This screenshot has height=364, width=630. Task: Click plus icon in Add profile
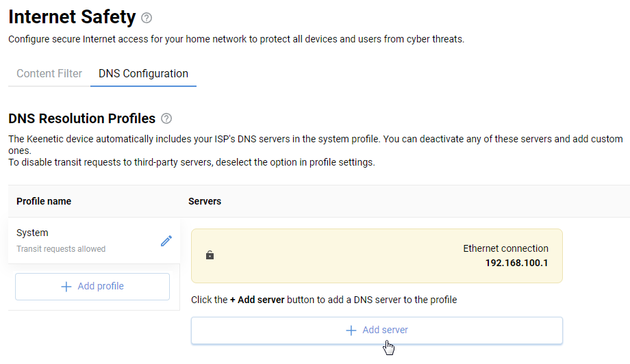tap(66, 287)
